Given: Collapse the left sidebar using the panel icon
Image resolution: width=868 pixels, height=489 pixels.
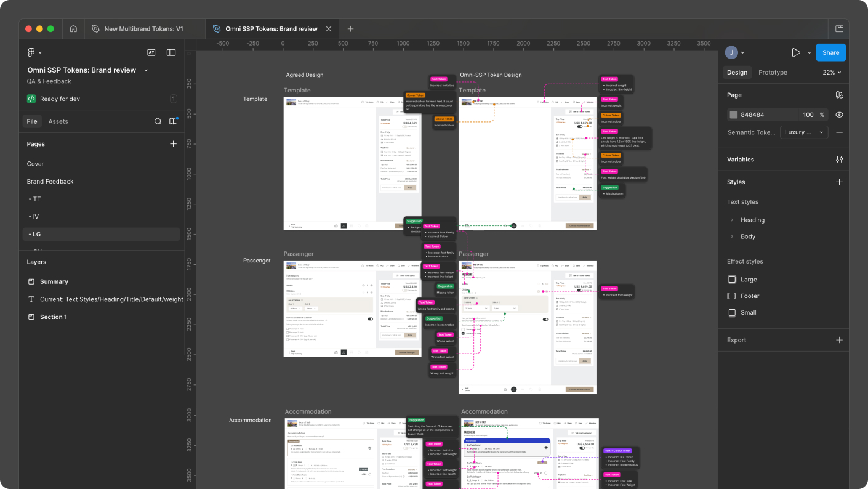Looking at the screenshot, I should tap(171, 52).
